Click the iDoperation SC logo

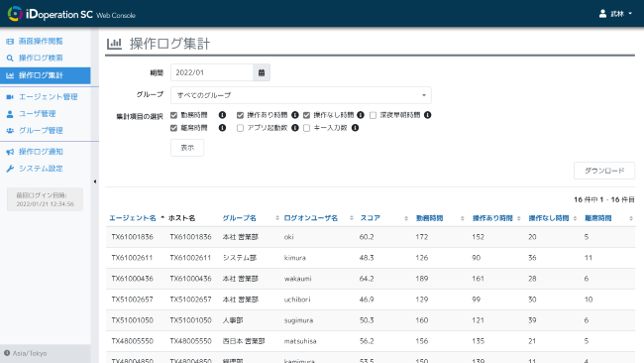[71, 14]
